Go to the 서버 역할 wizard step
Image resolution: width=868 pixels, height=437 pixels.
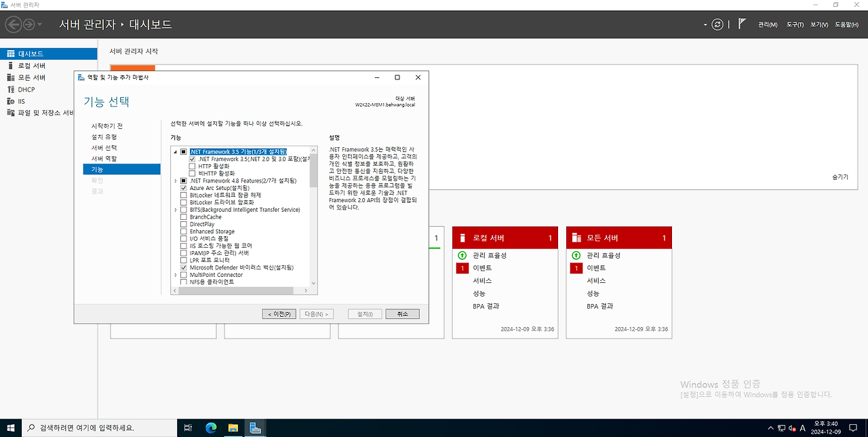104,158
